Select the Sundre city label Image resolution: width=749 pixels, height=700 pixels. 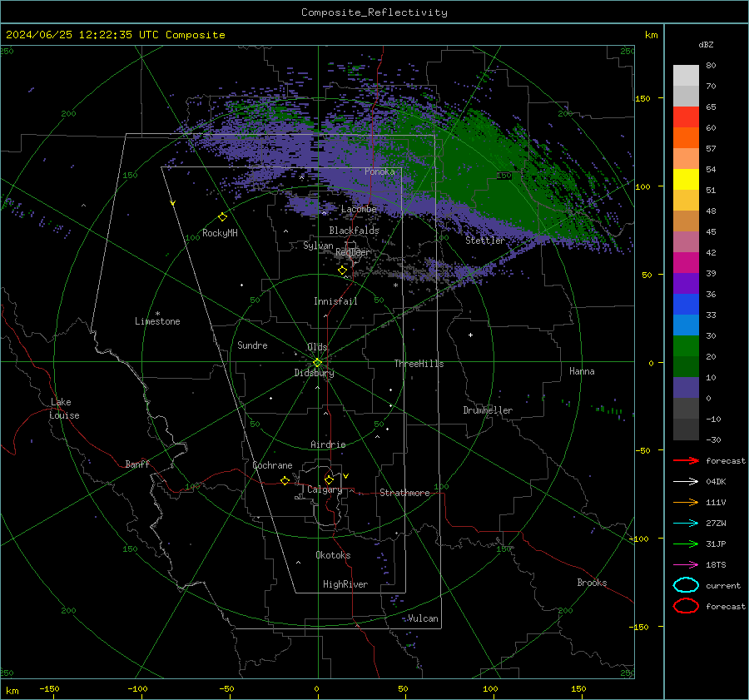(252, 345)
